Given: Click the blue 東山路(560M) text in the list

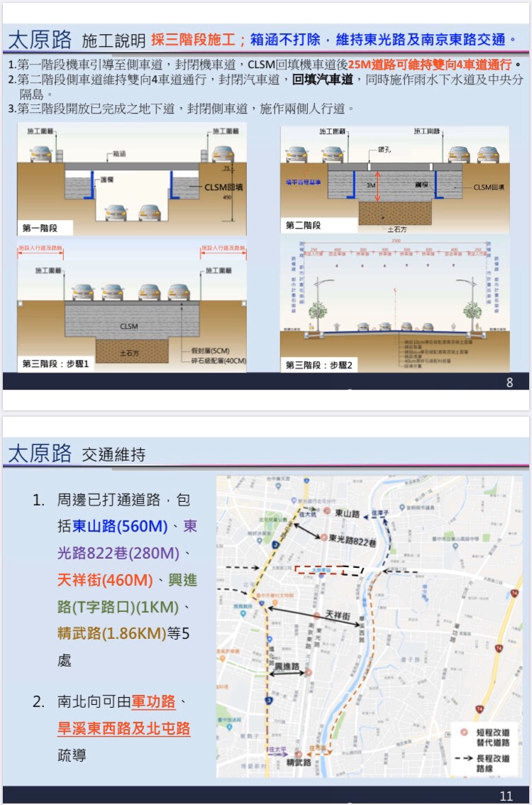Looking at the screenshot, I should (x=120, y=526).
